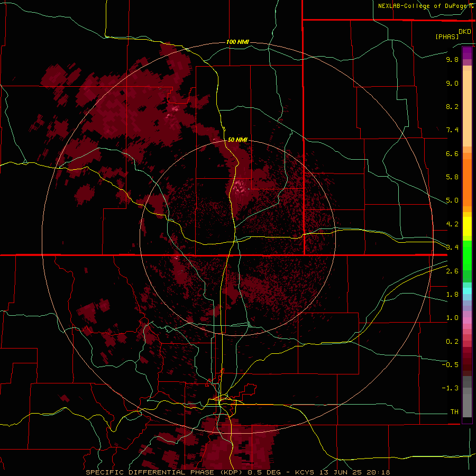This screenshot has width=476, height=476.
Task: Select the 3.4 legend value
Action: (x=452, y=248)
